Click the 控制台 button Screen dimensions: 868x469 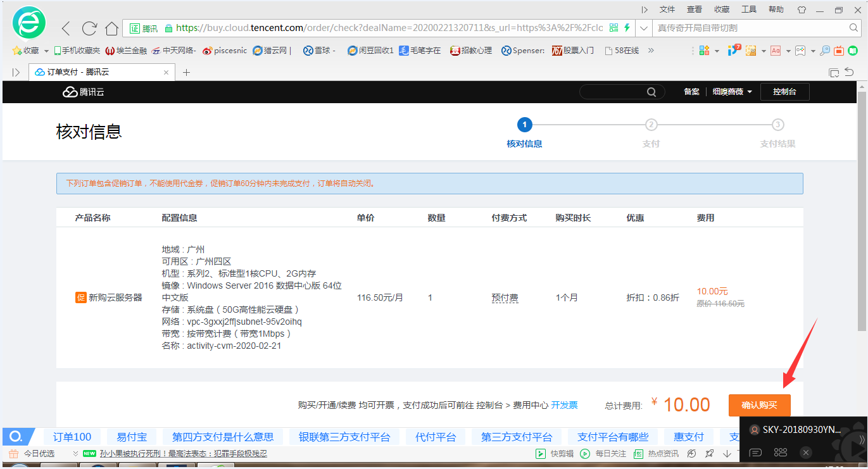784,92
